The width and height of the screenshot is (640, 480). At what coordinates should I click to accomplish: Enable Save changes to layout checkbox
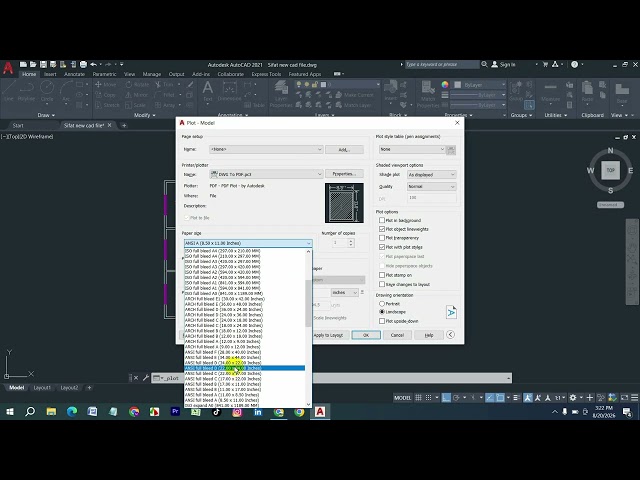(x=382, y=284)
